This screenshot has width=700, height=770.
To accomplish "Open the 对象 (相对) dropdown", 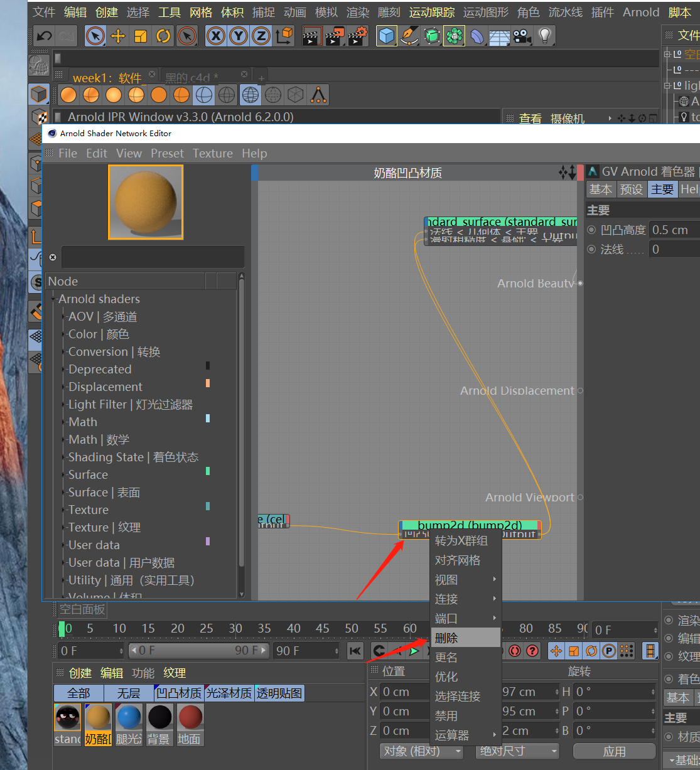I will [x=421, y=751].
